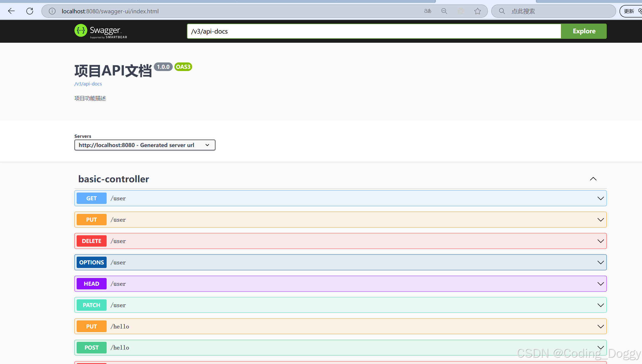Bookmark page with the star icon
This screenshot has height=364, width=642.
click(478, 11)
